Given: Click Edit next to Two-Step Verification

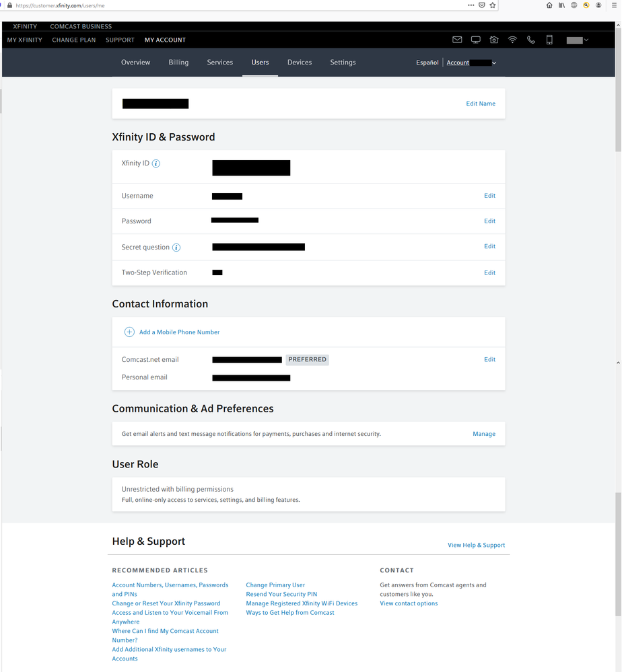Looking at the screenshot, I should tap(489, 272).
